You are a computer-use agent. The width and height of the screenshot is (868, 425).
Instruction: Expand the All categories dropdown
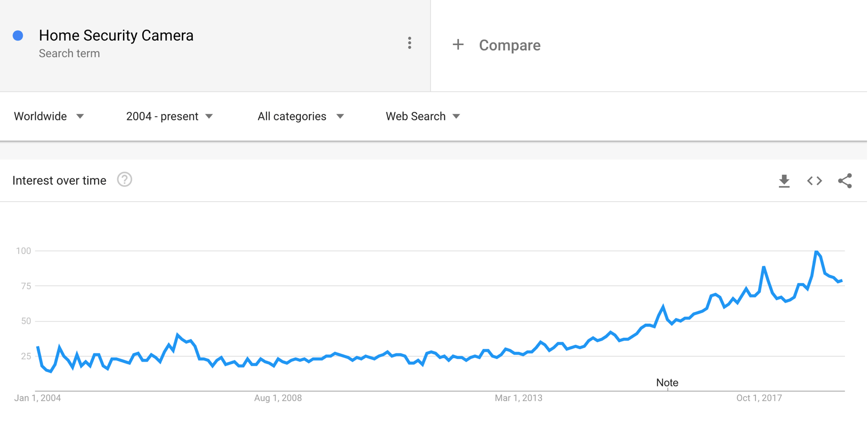(x=301, y=116)
